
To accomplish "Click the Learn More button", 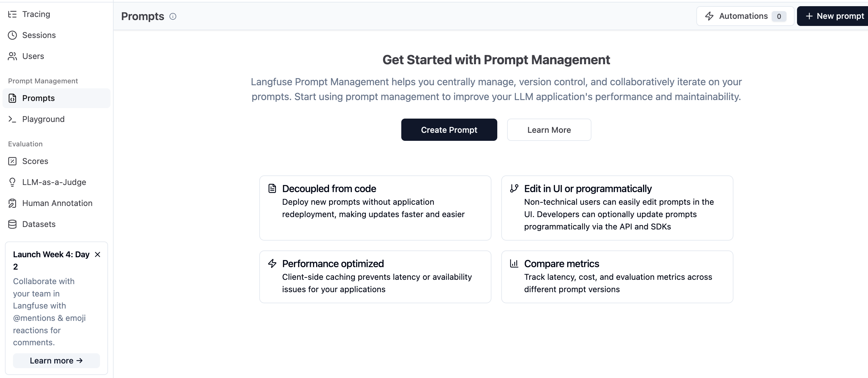I will pyautogui.click(x=549, y=130).
